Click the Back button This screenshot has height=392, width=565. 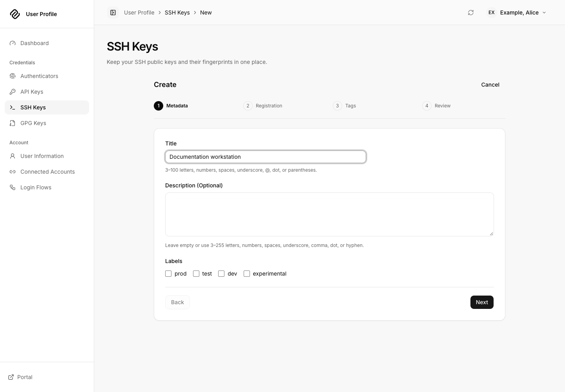177,302
